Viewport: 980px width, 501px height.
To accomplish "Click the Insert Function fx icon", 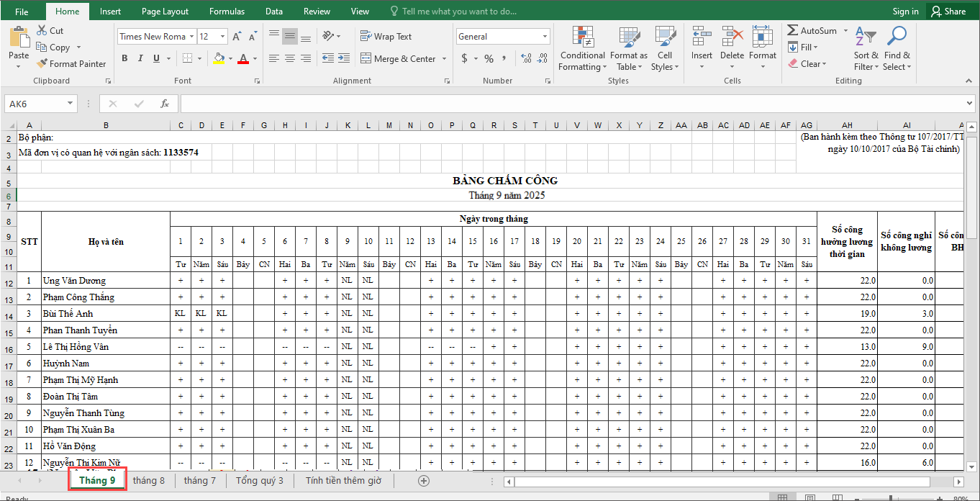I will (164, 104).
